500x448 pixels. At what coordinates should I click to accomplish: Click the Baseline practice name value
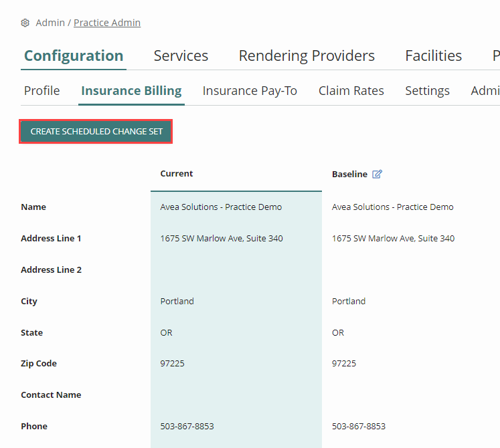click(x=392, y=207)
